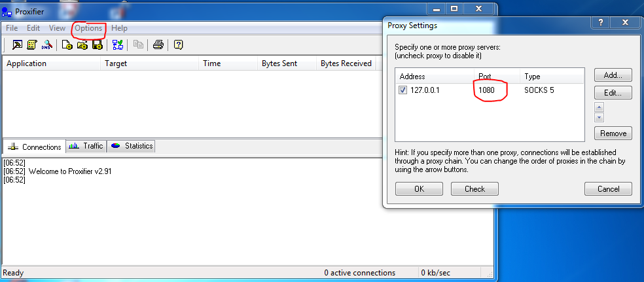Screen dimensions: 644x282
Task: Create new configuration file icon
Action: click(67, 44)
